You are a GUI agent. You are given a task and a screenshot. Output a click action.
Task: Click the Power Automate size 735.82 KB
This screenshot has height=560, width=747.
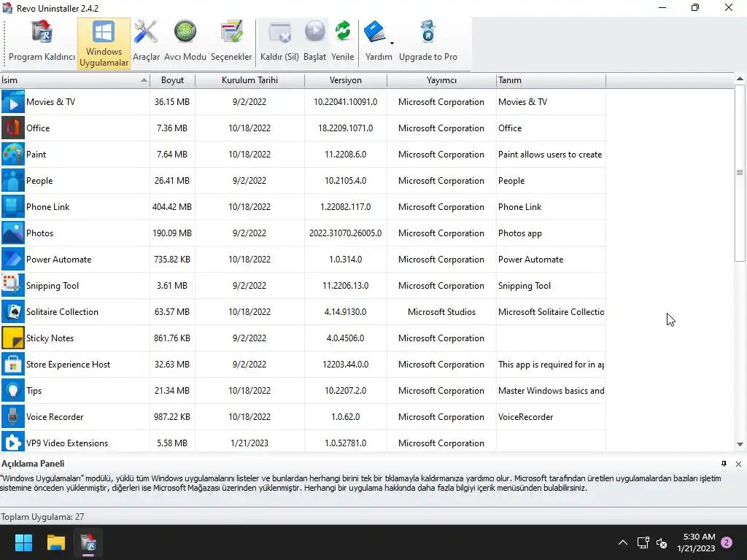click(x=172, y=259)
